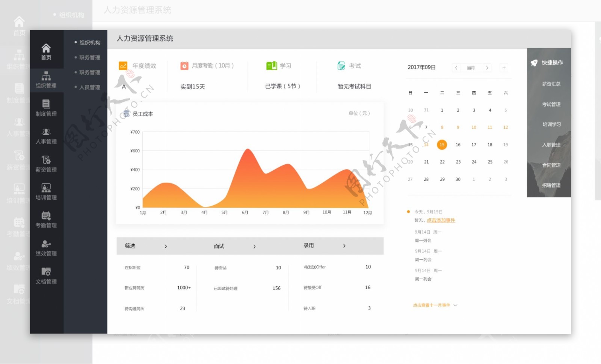Expand 点击查看十一月事件 chevron
Image resolution: width=601 pixels, height=364 pixels.
click(455, 305)
